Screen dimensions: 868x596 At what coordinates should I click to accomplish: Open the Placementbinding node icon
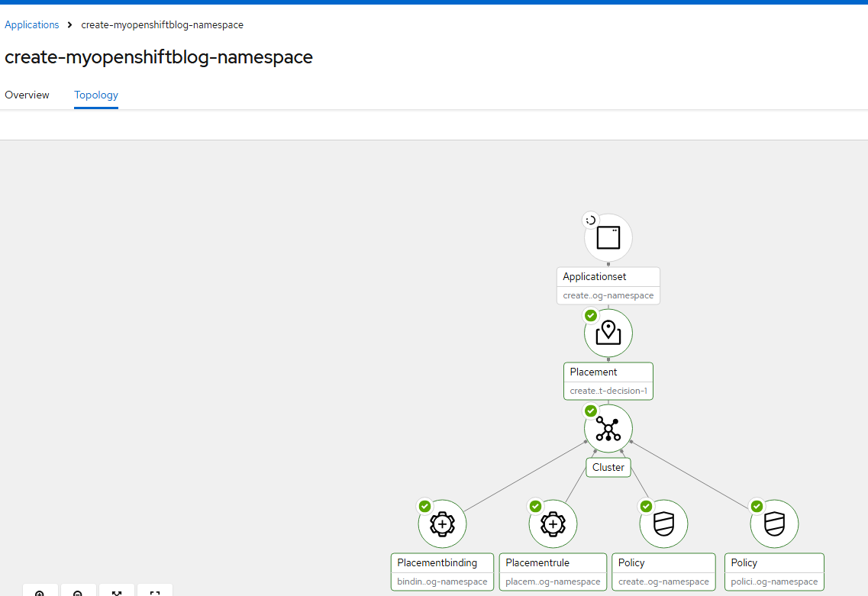[x=442, y=524]
